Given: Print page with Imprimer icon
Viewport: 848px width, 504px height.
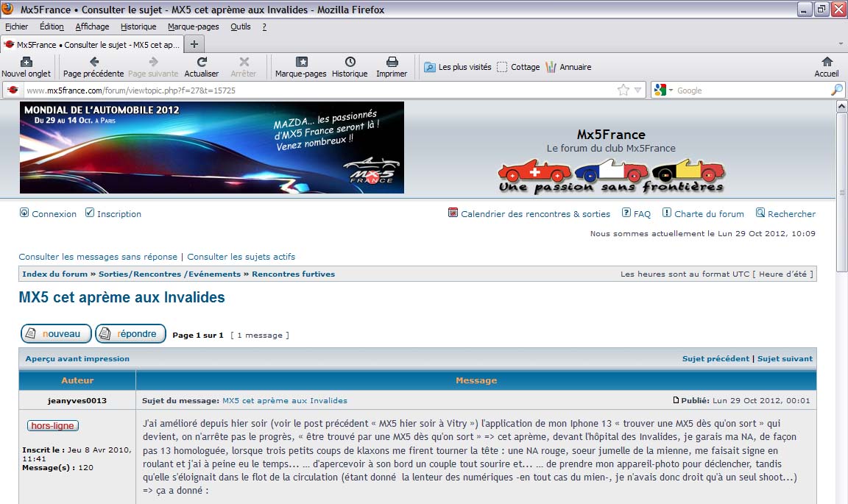Looking at the screenshot, I should [392, 62].
